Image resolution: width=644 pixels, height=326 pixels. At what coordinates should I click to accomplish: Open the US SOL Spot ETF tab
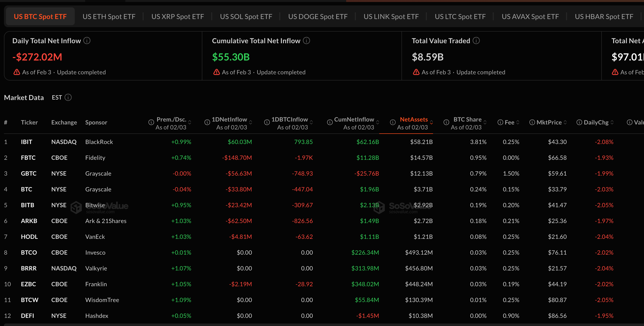(246, 17)
